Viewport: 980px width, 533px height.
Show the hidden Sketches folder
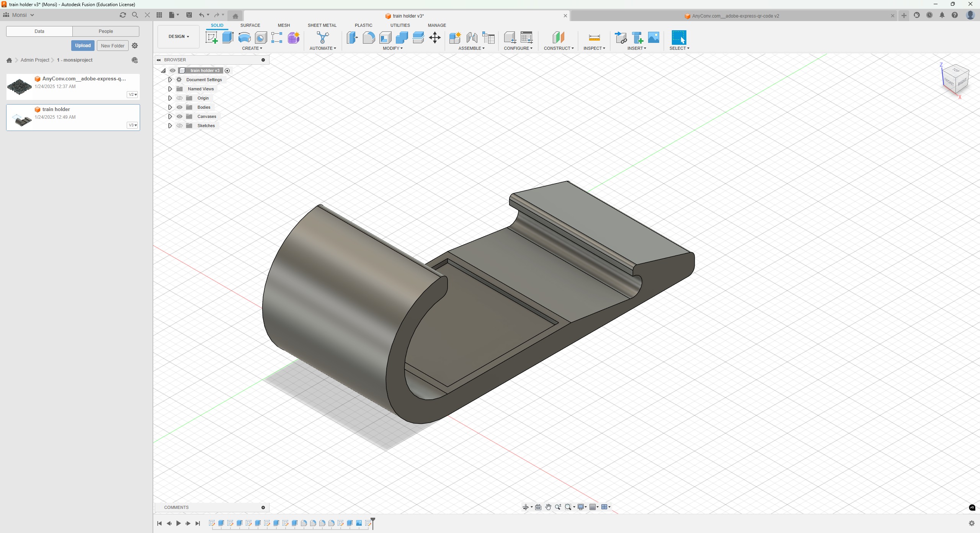tap(180, 126)
